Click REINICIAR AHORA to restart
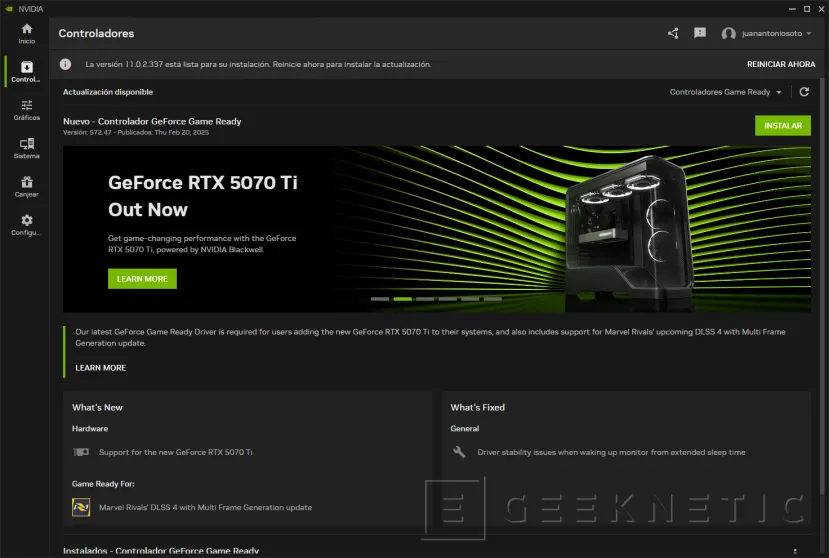Viewport: 829px width, 558px height. [781, 64]
